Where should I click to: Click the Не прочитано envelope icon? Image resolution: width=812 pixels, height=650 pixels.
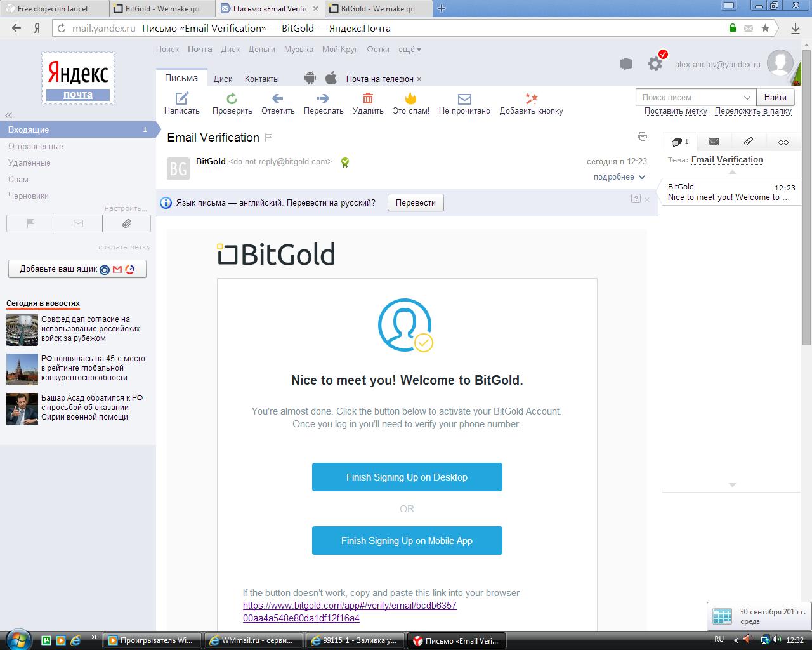click(464, 99)
